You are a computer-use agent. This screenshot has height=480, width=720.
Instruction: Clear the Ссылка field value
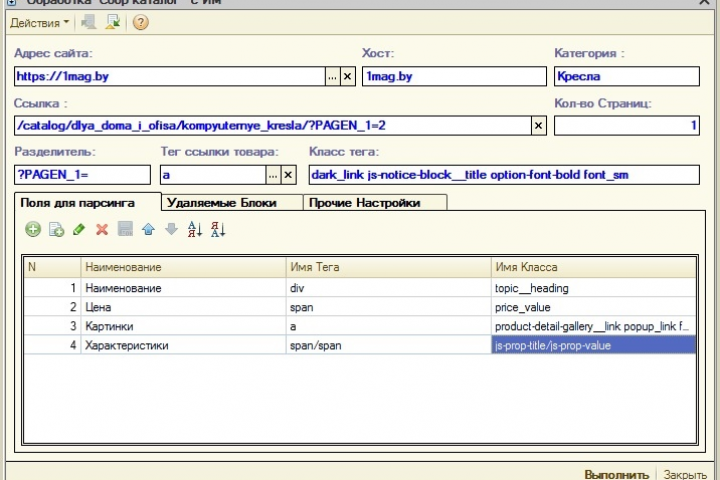(539, 125)
